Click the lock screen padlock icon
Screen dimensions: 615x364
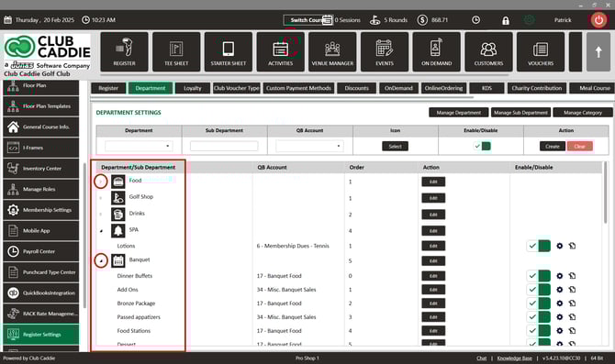pyautogui.click(x=506, y=20)
